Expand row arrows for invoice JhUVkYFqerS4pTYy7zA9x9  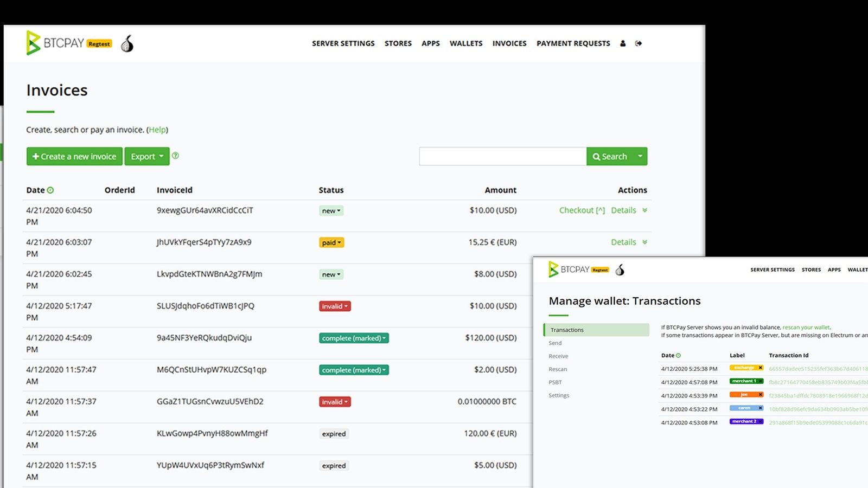point(644,242)
